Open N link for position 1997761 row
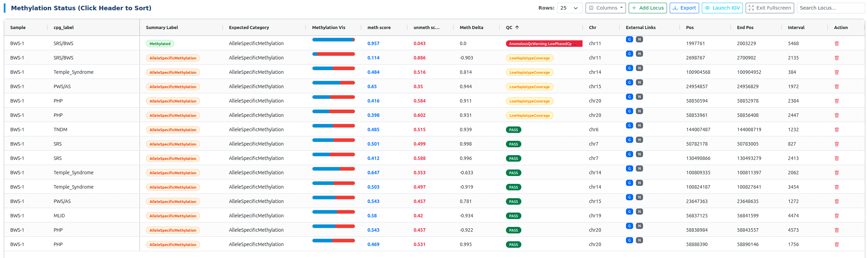868x258 pixels. 639,39
